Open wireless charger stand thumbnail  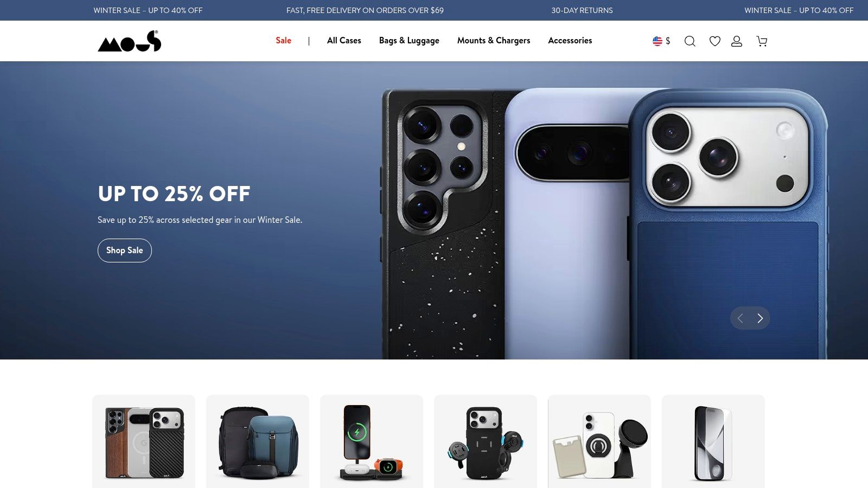click(x=372, y=441)
